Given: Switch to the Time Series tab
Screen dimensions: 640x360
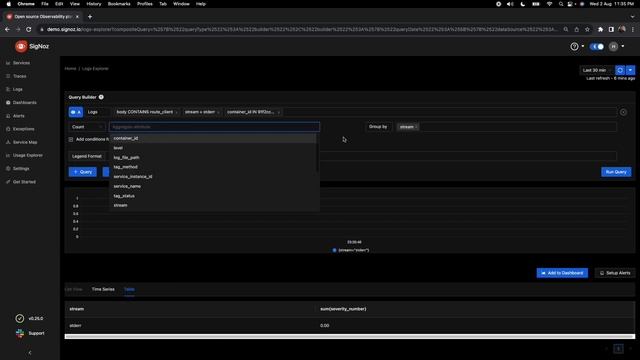Looking at the screenshot, I should pos(103,289).
